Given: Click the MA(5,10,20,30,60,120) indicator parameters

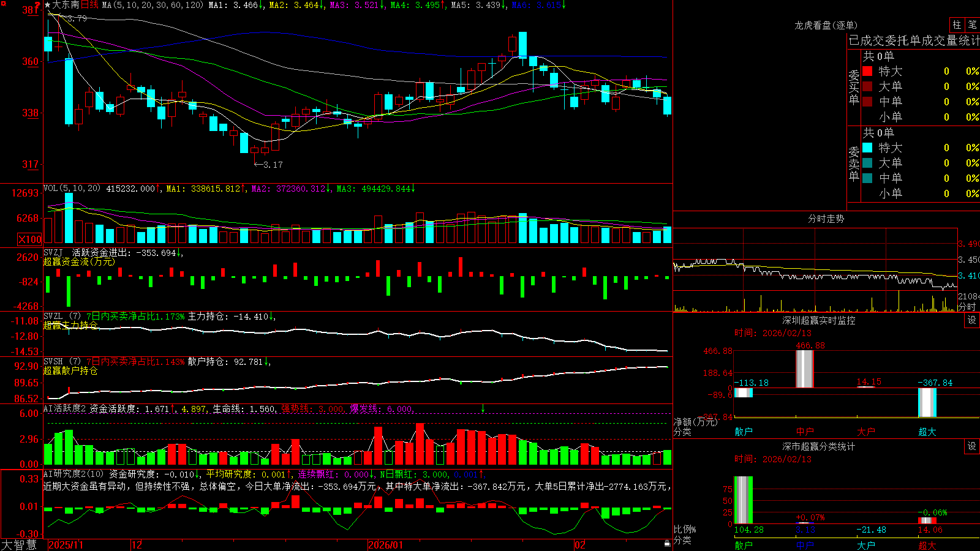Looking at the screenshot, I should click(x=153, y=5).
